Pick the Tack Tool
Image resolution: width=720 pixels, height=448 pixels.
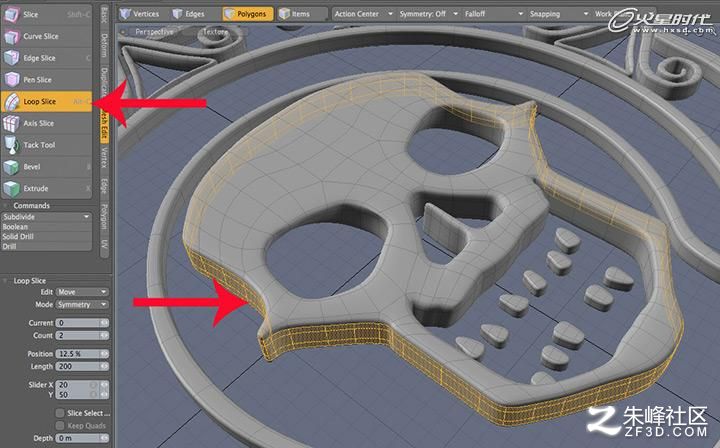click(x=47, y=145)
